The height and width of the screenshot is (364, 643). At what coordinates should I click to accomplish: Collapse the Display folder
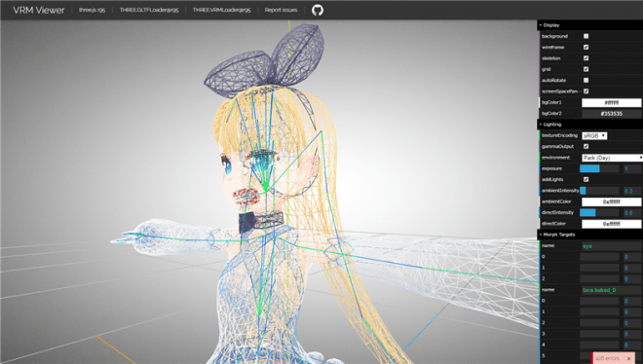click(x=590, y=25)
